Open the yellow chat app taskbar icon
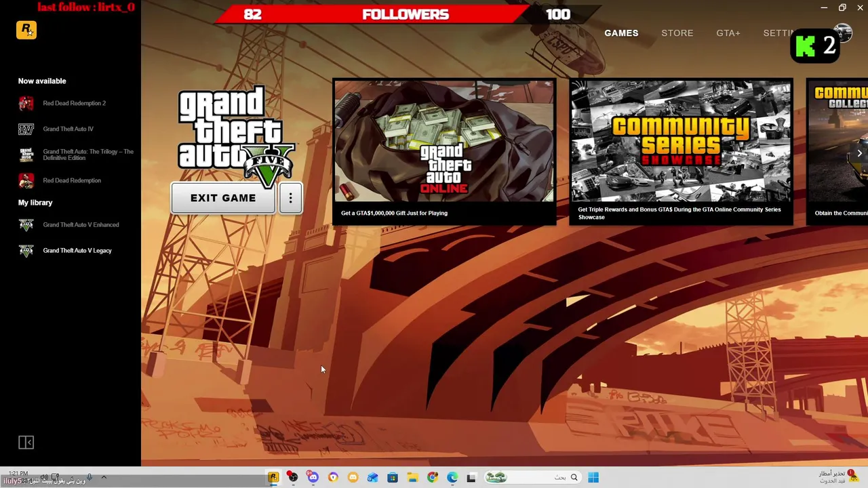Viewport: 868px width, 488px height. [x=353, y=477]
